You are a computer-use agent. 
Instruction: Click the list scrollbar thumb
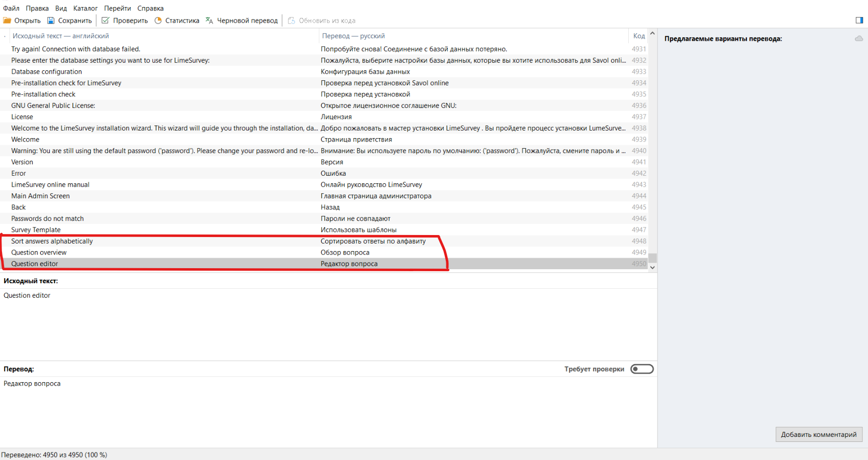tap(652, 258)
